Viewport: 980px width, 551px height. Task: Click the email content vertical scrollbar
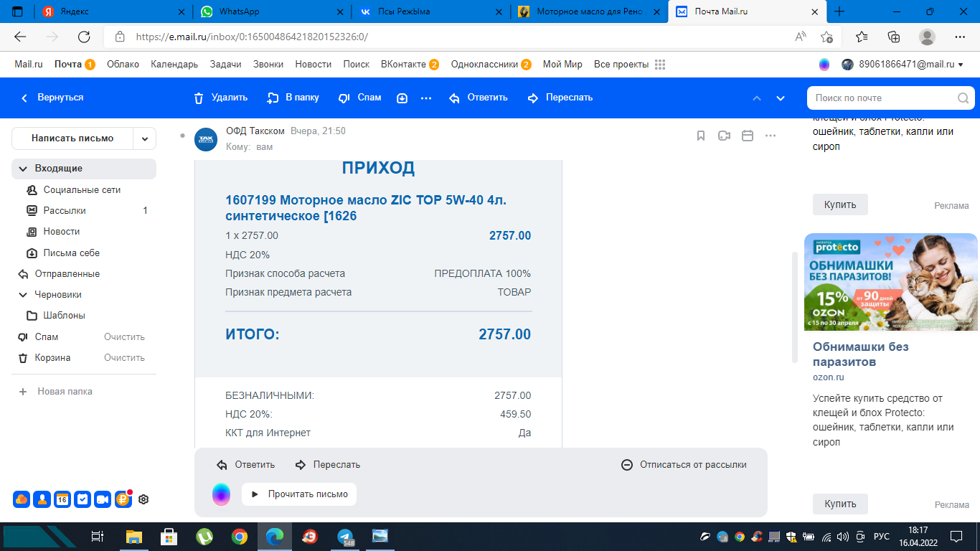(x=794, y=307)
